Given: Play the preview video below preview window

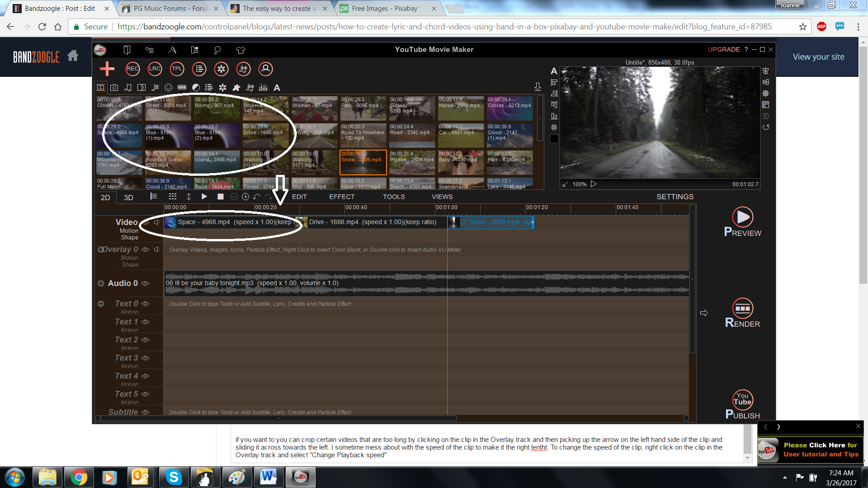Looking at the screenshot, I should [x=594, y=184].
